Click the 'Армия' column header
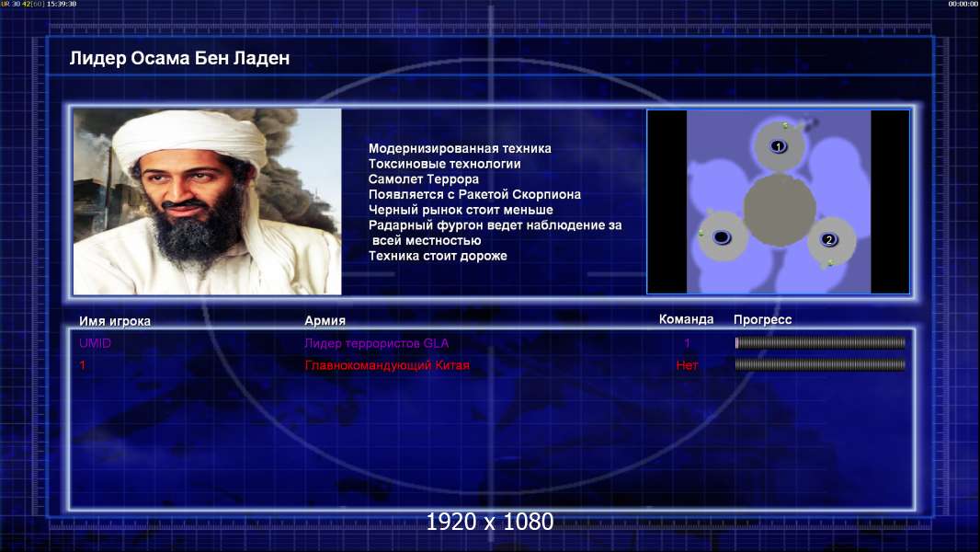This screenshot has width=980, height=552. pos(325,321)
